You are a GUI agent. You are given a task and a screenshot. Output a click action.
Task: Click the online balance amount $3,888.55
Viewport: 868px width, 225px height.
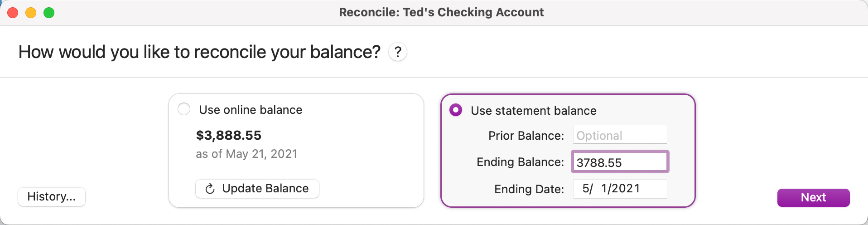[228, 135]
